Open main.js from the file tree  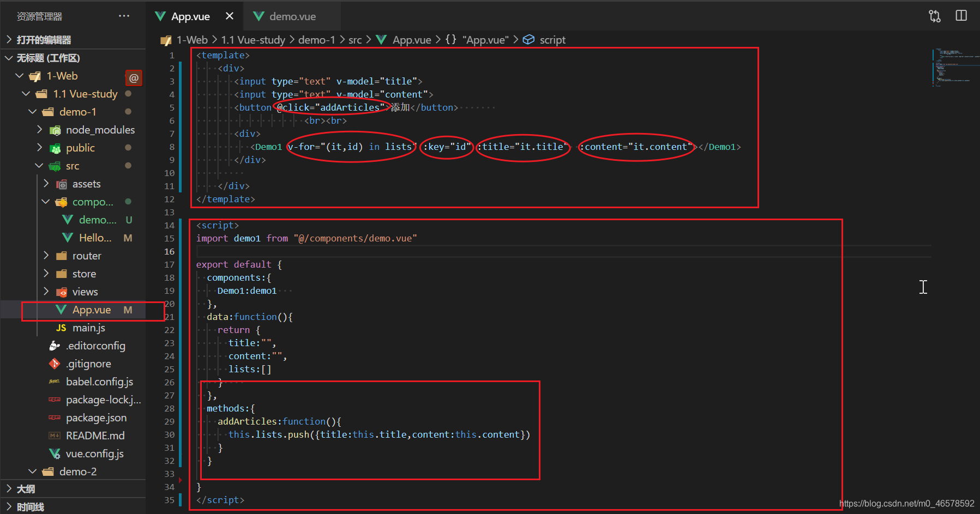tap(89, 328)
